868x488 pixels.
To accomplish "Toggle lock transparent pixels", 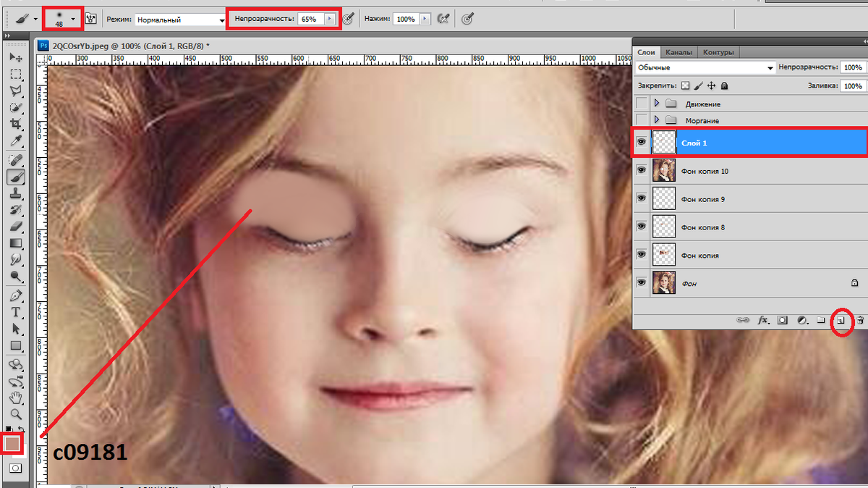I will click(686, 85).
